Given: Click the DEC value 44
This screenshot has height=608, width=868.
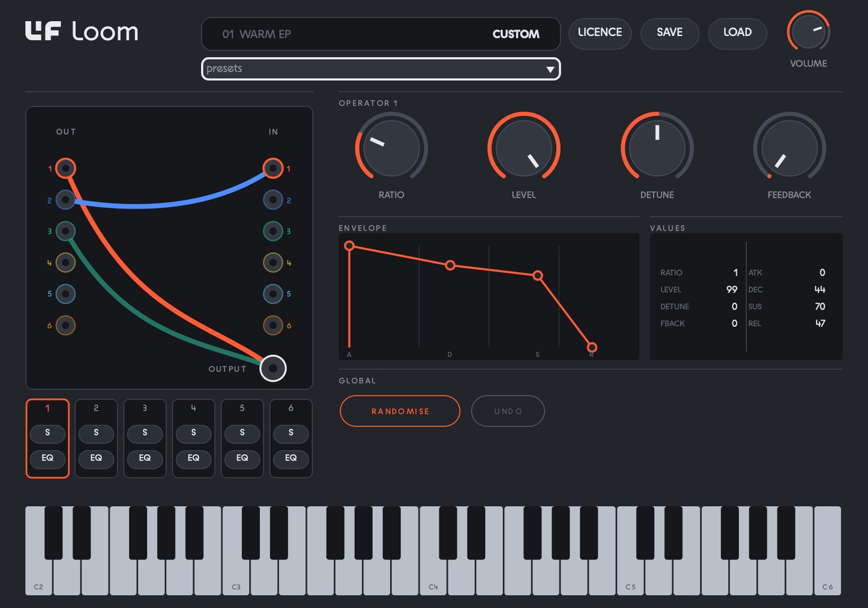Looking at the screenshot, I should 820,290.
